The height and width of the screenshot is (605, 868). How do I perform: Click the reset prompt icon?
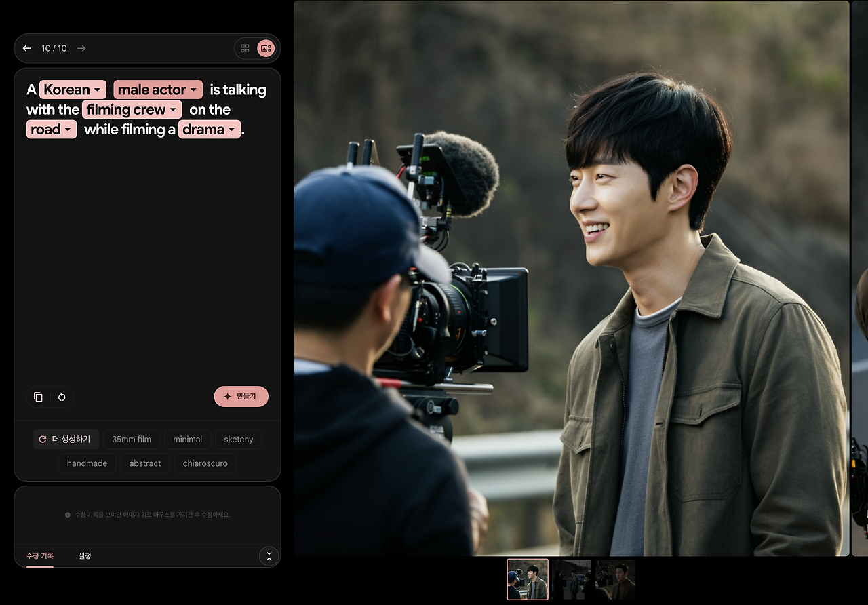tap(62, 396)
